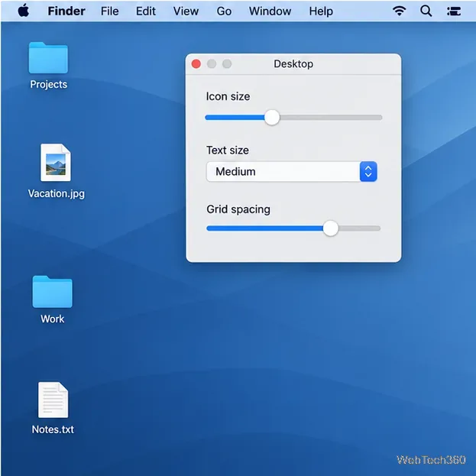Click the Notes.txt file name label

pyautogui.click(x=53, y=429)
